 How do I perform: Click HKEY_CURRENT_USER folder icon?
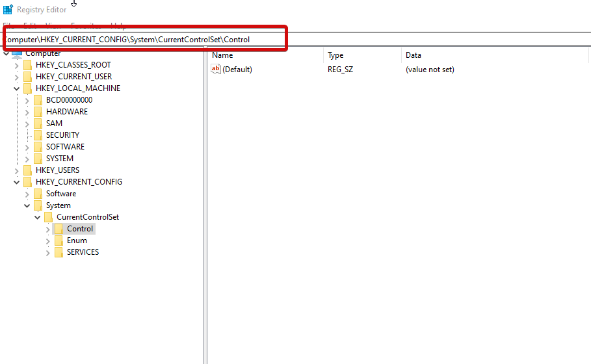click(x=27, y=77)
